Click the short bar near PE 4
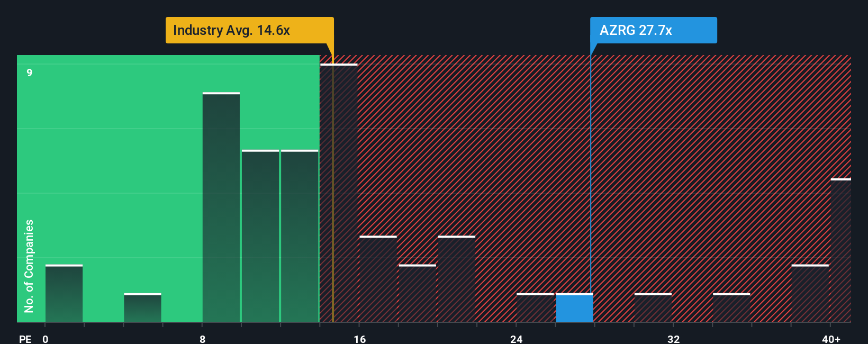Image resolution: width=868 pixels, height=344 pixels. 142,307
